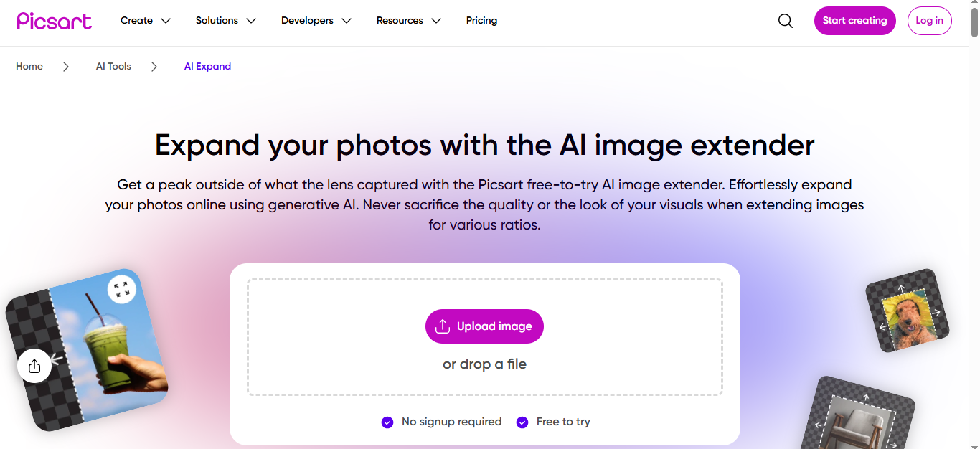The width and height of the screenshot is (980, 449).
Task: Open the Resources dropdown menu
Action: 408,21
